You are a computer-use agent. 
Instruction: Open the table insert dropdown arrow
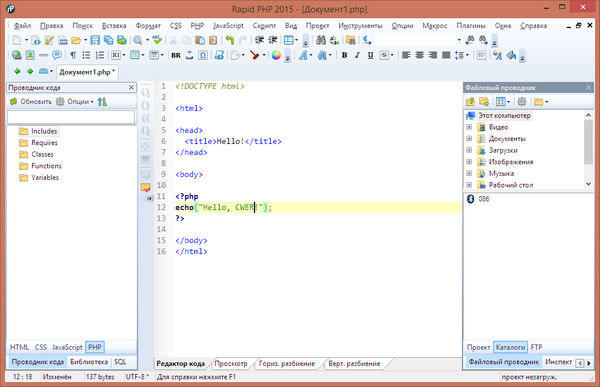tap(143, 55)
